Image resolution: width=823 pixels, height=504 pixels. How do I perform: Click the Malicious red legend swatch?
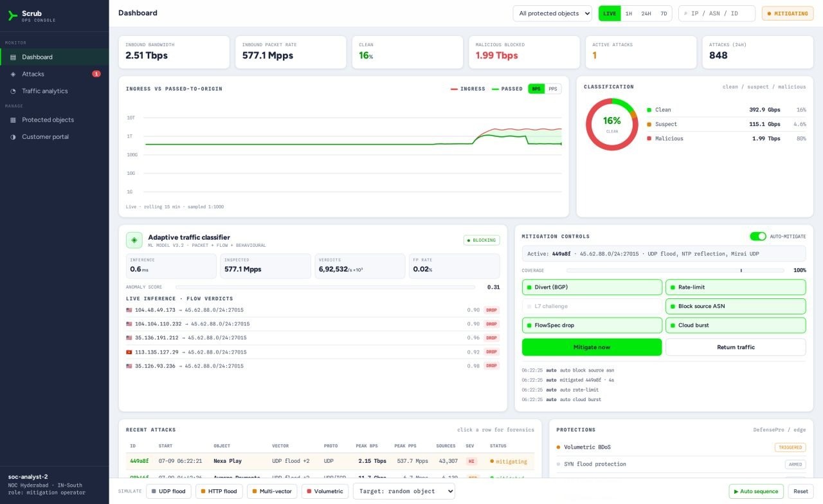tap(649, 139)
